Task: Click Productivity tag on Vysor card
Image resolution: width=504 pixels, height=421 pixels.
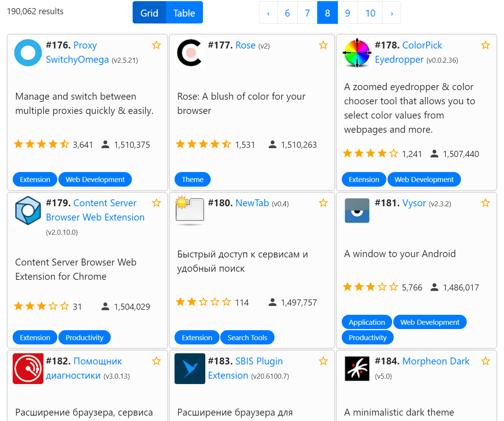Action: (368, 337)
